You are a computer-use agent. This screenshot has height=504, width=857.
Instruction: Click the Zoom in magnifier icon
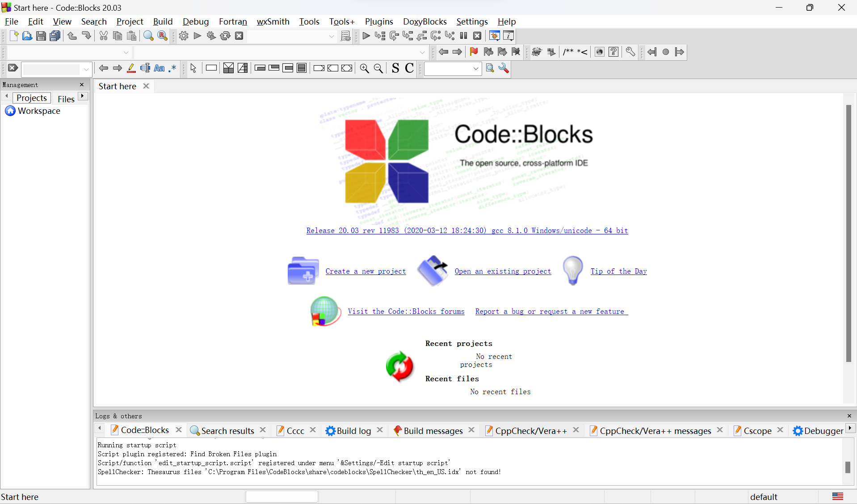click(364, 68)
